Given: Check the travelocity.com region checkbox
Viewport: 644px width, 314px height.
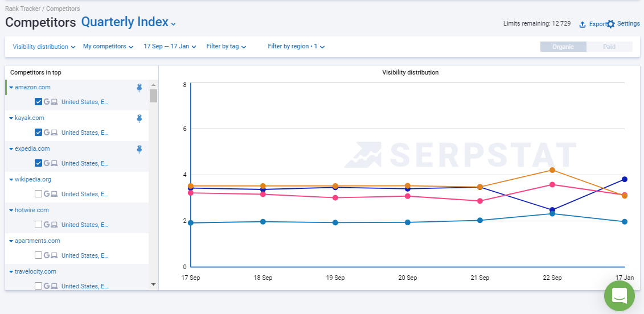Looking at the screenshot, I should [39, 286].
